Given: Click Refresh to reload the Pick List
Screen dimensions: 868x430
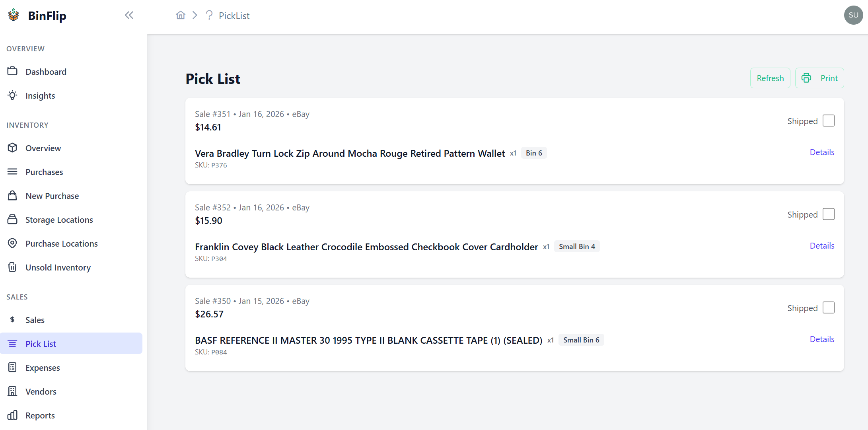Looking at the screenshot, I should (x=770, y=78).
